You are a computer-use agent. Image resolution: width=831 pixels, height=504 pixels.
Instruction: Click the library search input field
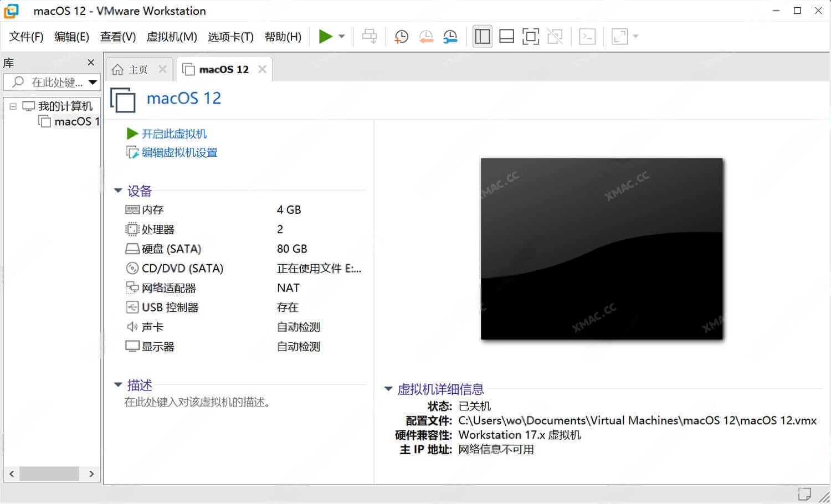50,82
